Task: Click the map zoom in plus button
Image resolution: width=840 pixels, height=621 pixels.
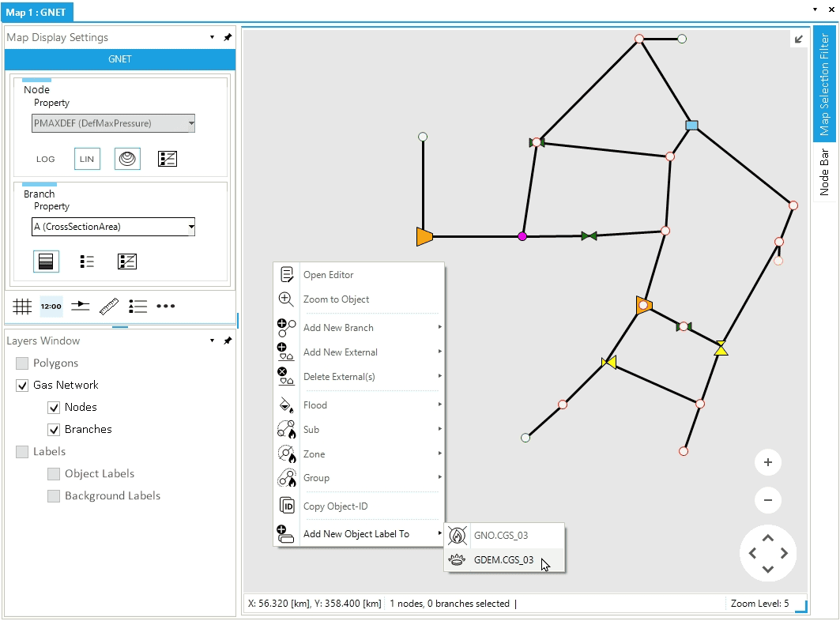Action: click(x=767, y=462)
